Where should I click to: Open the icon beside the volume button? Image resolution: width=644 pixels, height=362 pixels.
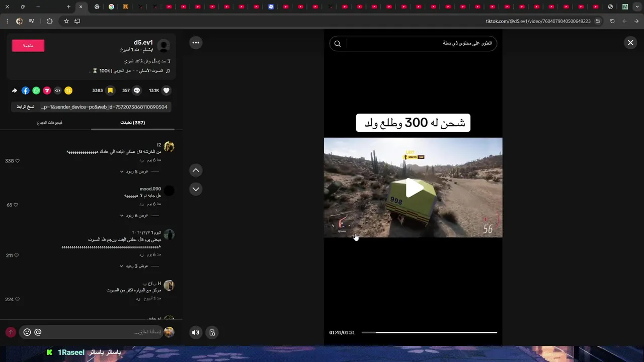point(212,332)
